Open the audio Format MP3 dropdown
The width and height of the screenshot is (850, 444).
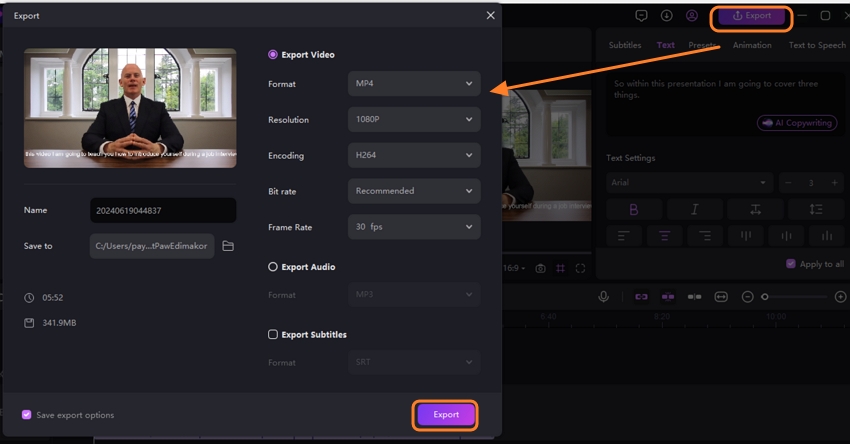coord(414,294)
